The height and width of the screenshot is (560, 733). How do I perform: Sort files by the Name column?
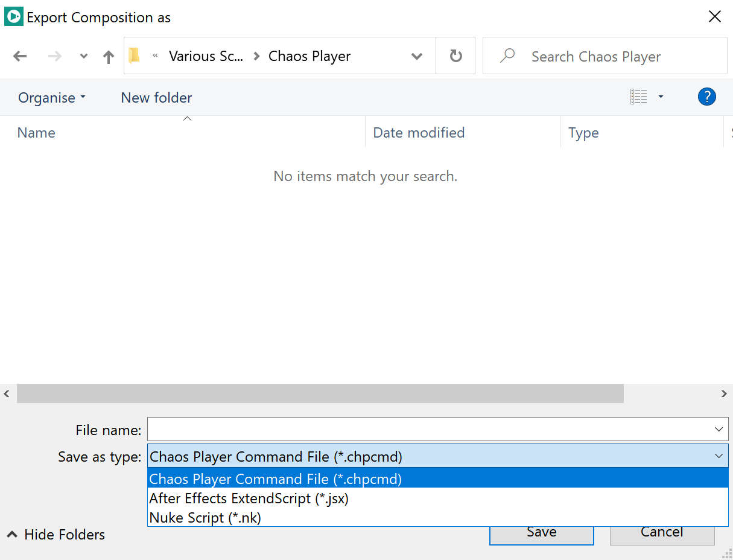click(183, 133)
